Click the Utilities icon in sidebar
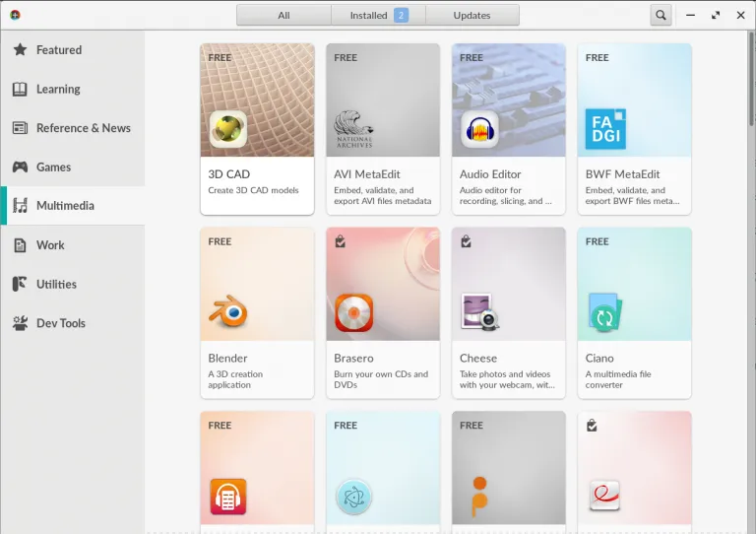 coord(20,284)
